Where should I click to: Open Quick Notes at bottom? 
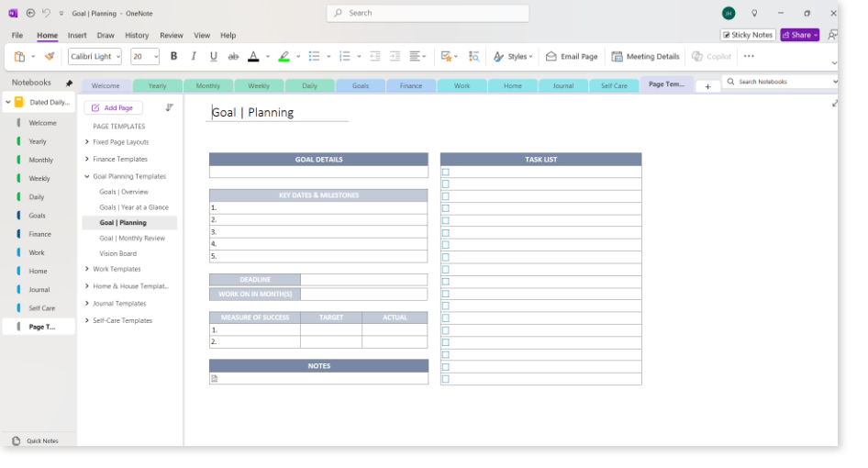coord(36,440)
